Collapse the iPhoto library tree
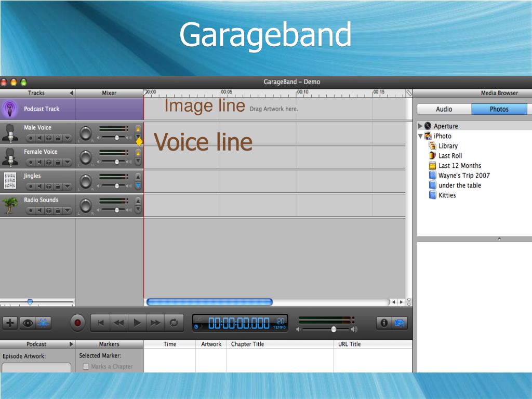Screen dimensions: 532x399 coord(420,136)
